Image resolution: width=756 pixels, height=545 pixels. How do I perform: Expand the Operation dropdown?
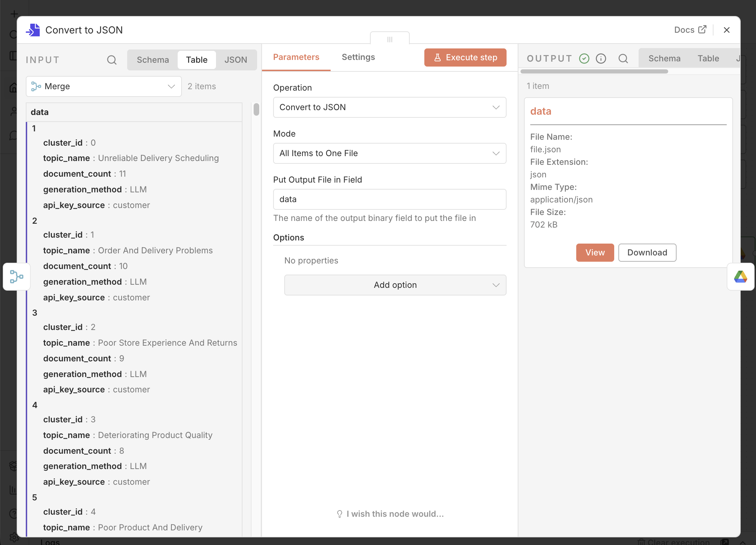pyautogui.click(x=389, y=107)
